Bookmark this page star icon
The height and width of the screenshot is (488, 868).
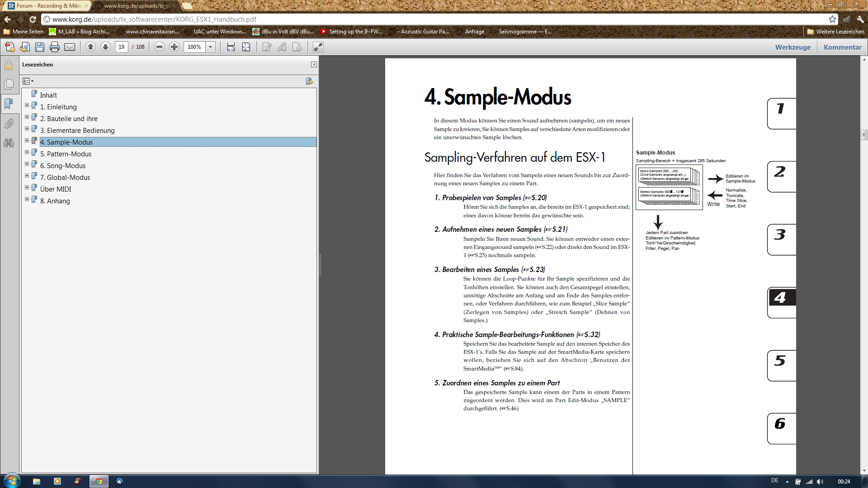pos(832,19)
